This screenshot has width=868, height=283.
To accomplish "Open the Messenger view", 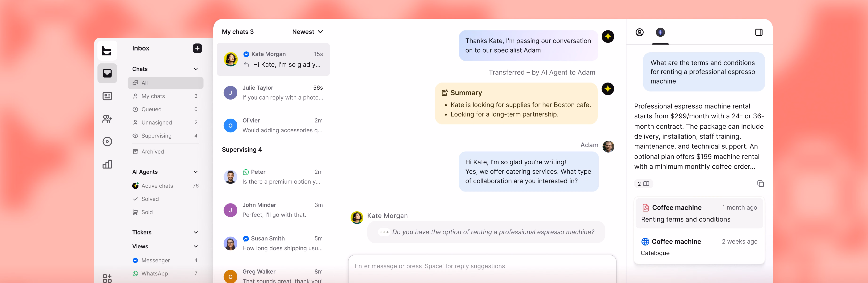I will coord(166,260).
